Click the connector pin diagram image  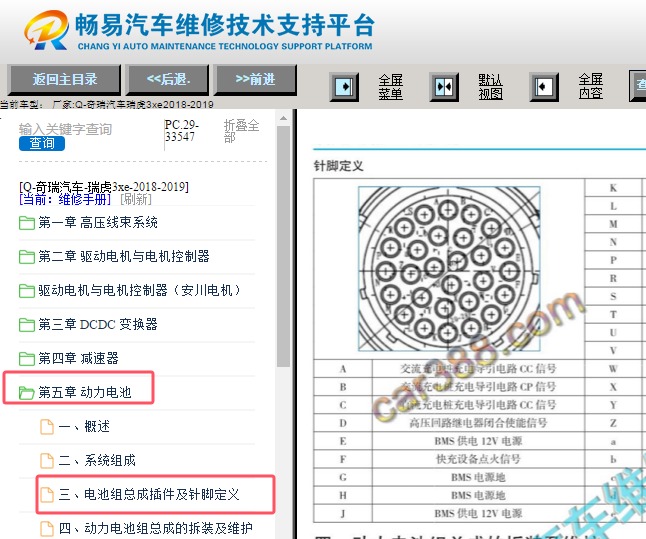(449, 269)
